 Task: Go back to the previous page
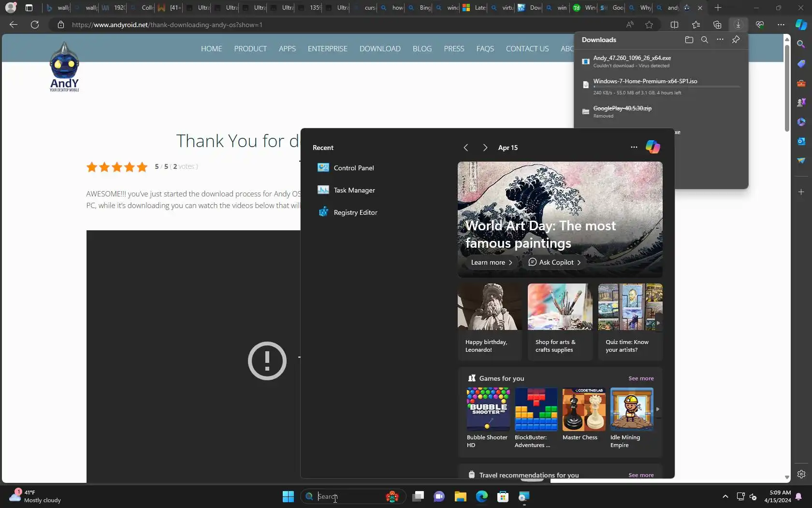[x=14, y=25]
